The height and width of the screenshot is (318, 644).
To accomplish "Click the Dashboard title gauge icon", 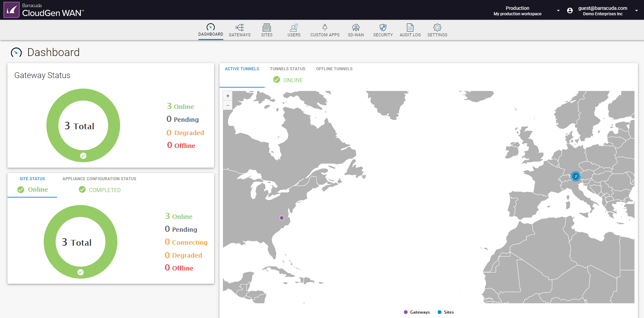I will [x=16, y=52].
